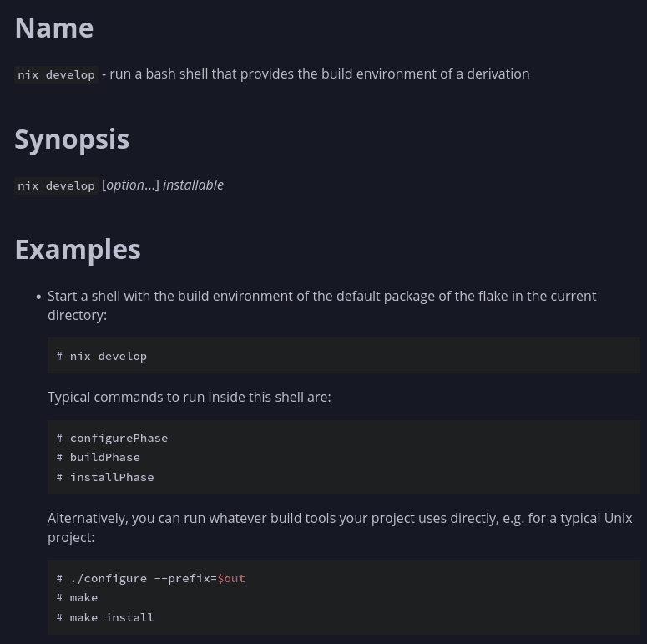
Task: Click the nix develop code in Name section
Action: 57,74
